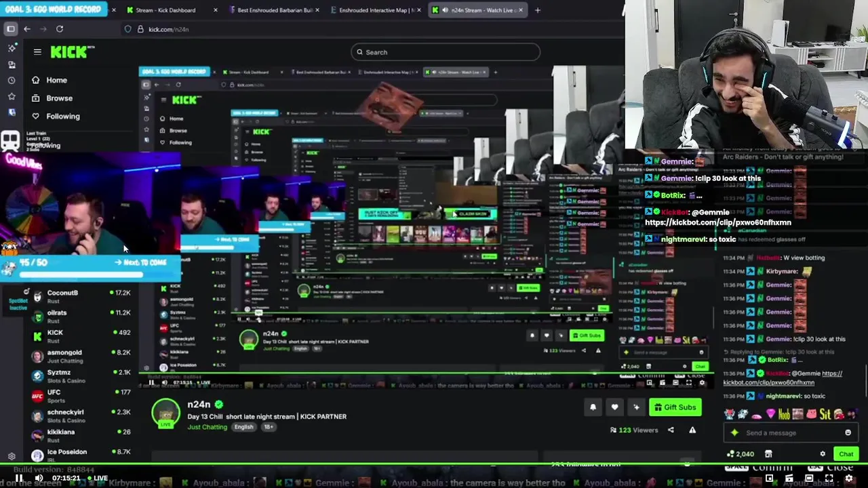Viewport: 868px width, 488px height.
Task: Open oilrats channel in sidebar
Action: pyautogui.click(x=80, y=316)
